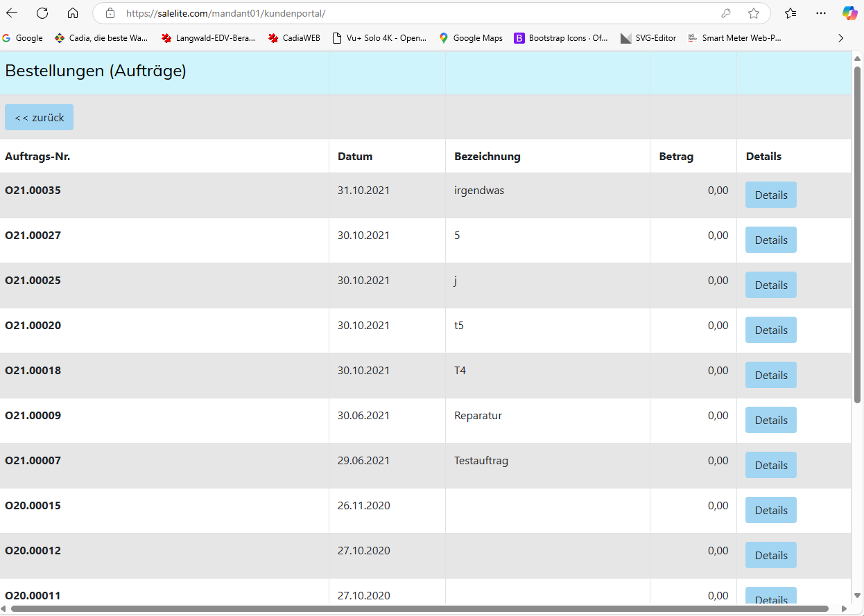Click the address bar URL field
Screen dimensions: 864x616
[416, 13]
